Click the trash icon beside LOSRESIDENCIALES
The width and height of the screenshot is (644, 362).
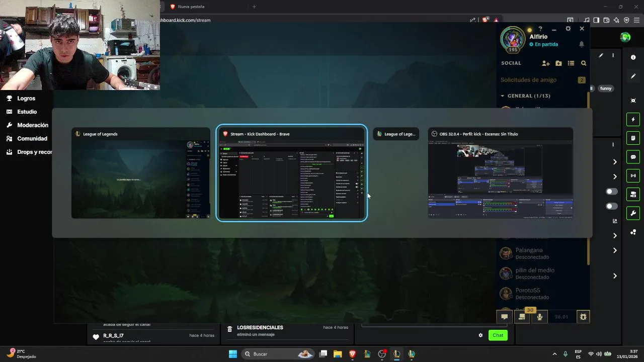[x=230, y=329]
